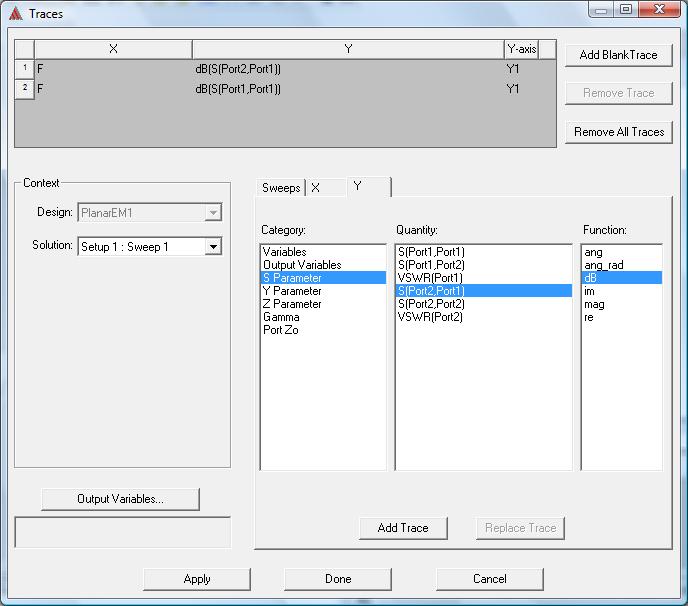Click the Replace Trace button
The image size is (688, 606).
pyautogui.click(x=520, y=528)
